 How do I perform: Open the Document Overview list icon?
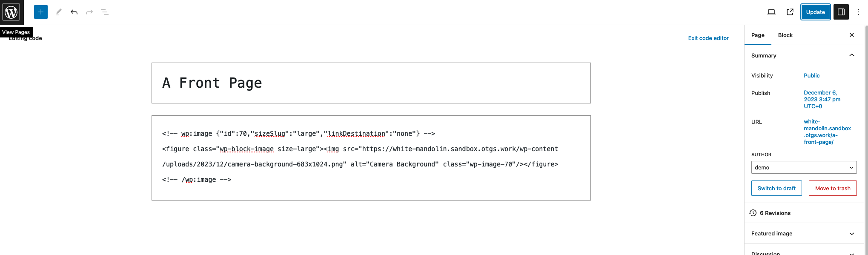pos(105,12)
